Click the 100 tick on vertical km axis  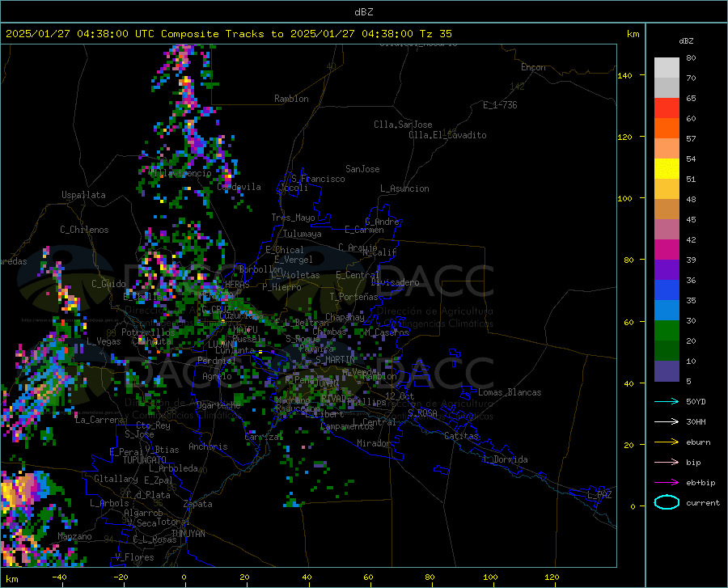624,199
